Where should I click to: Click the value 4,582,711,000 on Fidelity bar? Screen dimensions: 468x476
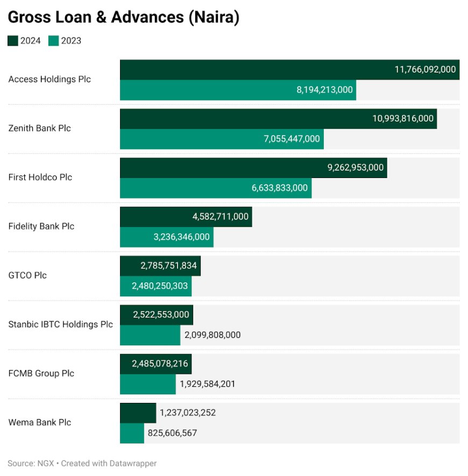point(220,216)
